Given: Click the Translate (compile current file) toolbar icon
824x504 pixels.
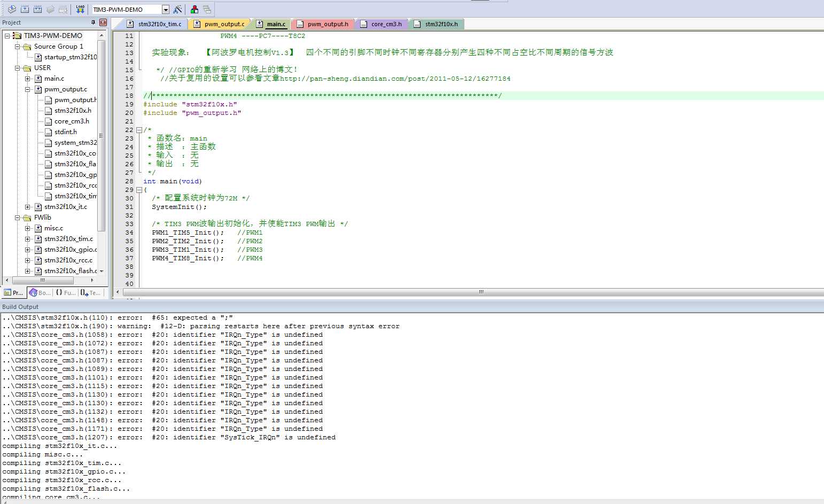Looking at the screenshot, I should pyautogui.click(x=12, y=9).
